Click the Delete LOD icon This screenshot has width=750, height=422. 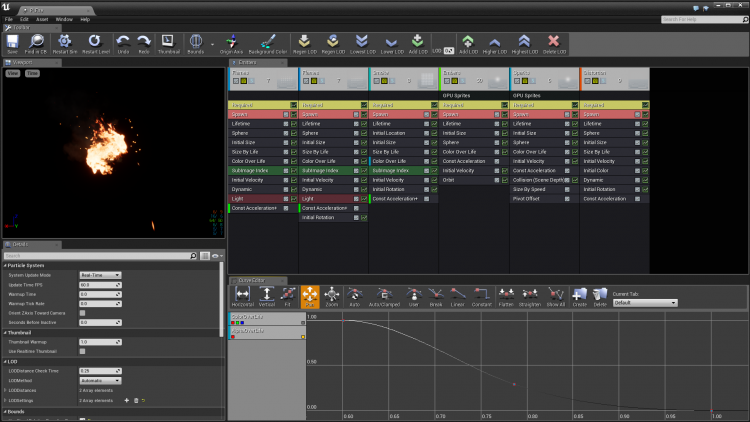[553, 43]
